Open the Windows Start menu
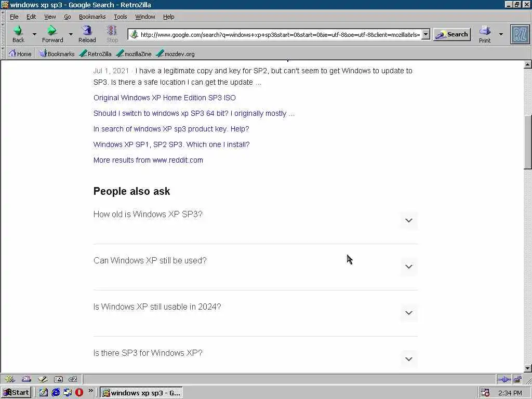Viewport: 532px width, 399px height. [x=16, y=393]
